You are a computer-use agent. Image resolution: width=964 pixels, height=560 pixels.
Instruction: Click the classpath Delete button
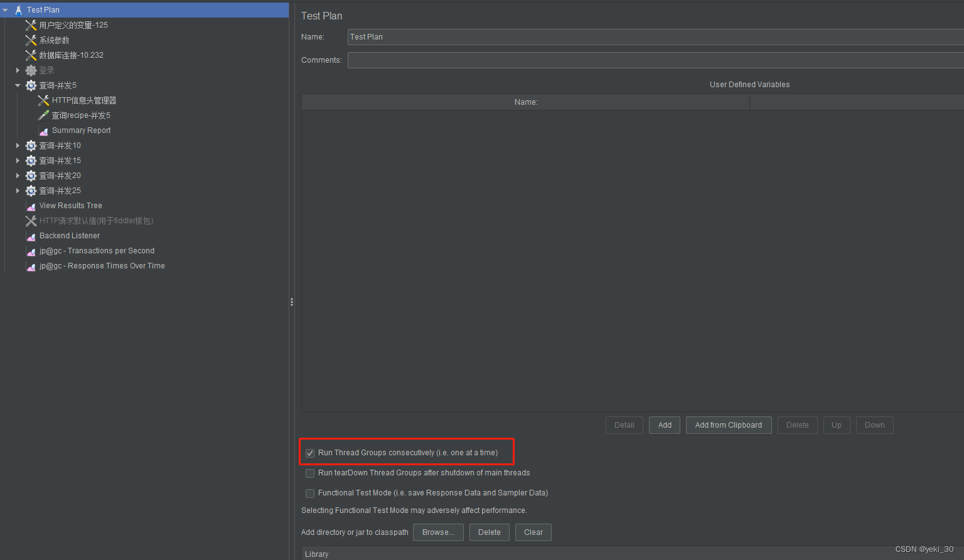tap(490, 532)
